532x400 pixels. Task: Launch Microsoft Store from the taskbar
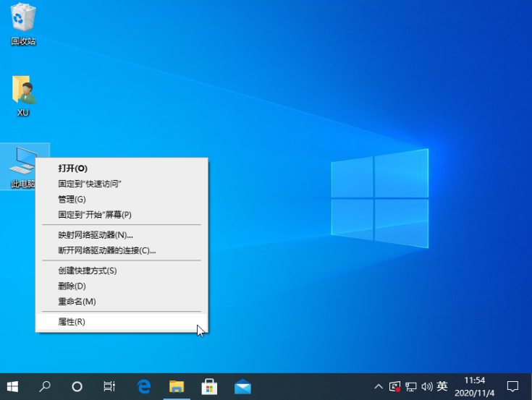pos(209,386)
